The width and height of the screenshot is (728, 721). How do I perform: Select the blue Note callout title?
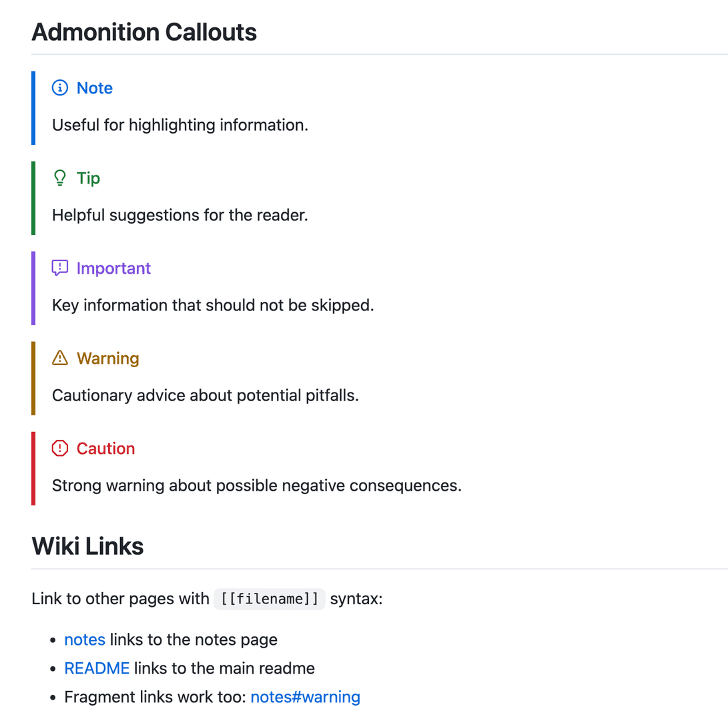tap(95, 88)
